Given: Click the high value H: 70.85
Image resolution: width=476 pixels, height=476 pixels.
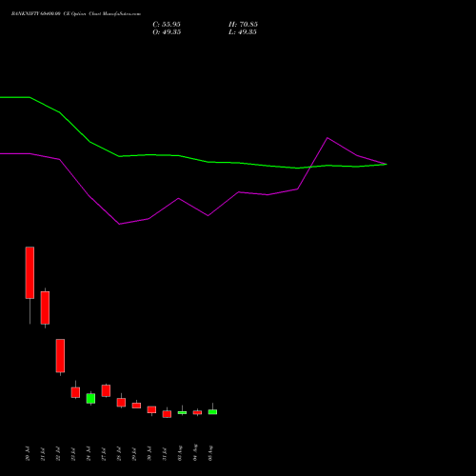Looking at the screenshot, I should click(243, 25).
